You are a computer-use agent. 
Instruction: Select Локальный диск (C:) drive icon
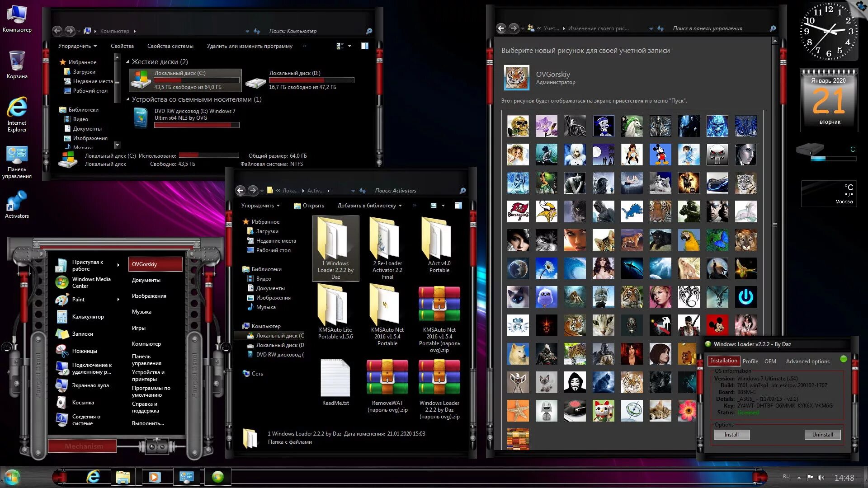185,80
